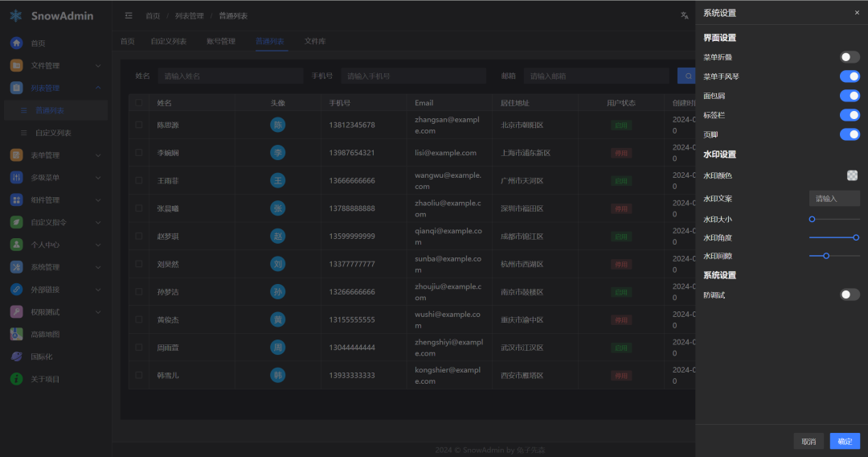The height and width of the screenshot is (457, 868).
Task: Open the 文件库 tab
Action: [315, 41]
